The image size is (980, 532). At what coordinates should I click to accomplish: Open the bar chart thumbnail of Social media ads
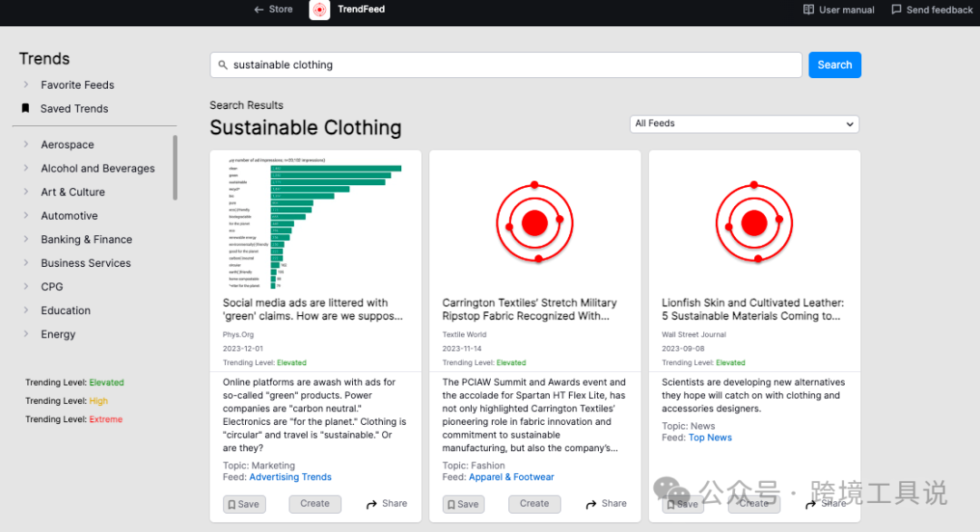pos(315,223)
